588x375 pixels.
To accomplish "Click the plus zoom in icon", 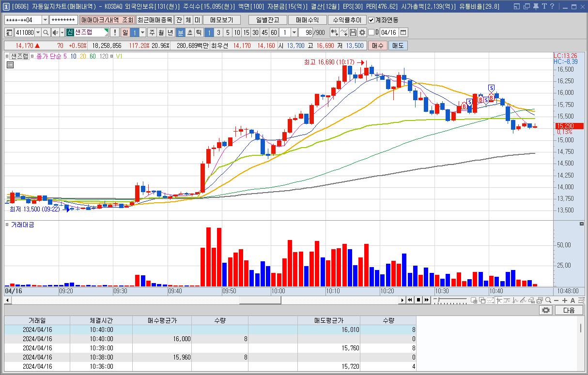I will [565, 300].
